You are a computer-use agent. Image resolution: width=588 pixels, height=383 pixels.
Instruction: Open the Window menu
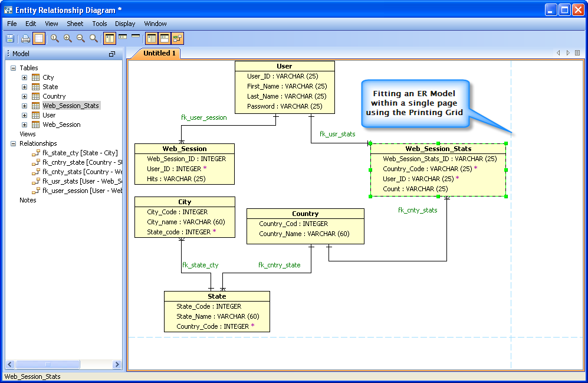coord(155,24)
